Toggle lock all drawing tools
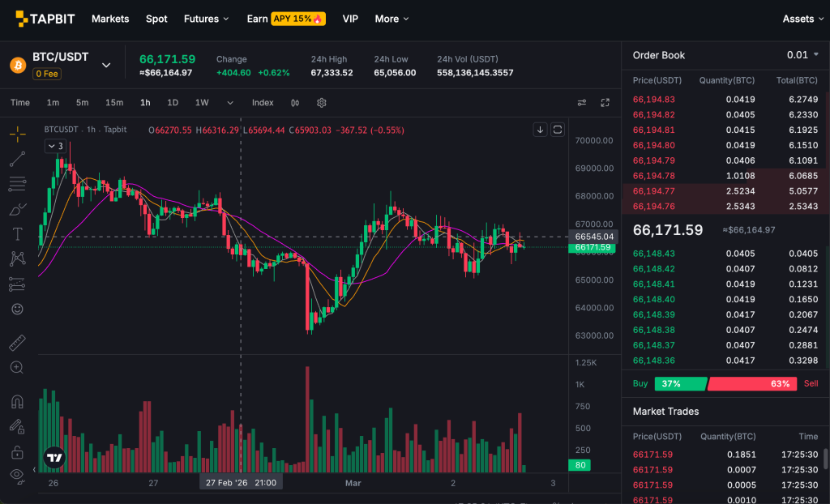The image size is (830, 504). 17,451
